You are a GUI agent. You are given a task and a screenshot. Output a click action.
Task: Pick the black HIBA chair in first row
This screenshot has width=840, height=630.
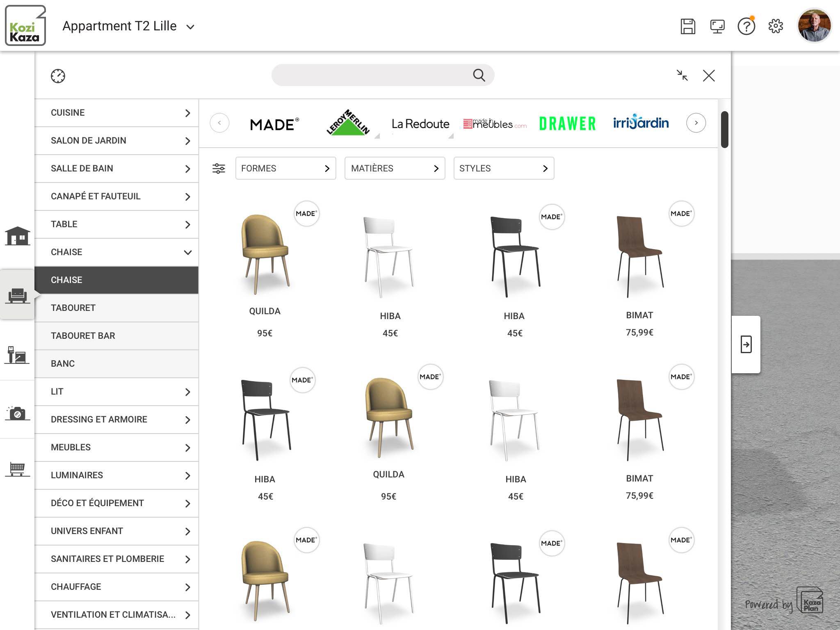[x=515, y=256]
